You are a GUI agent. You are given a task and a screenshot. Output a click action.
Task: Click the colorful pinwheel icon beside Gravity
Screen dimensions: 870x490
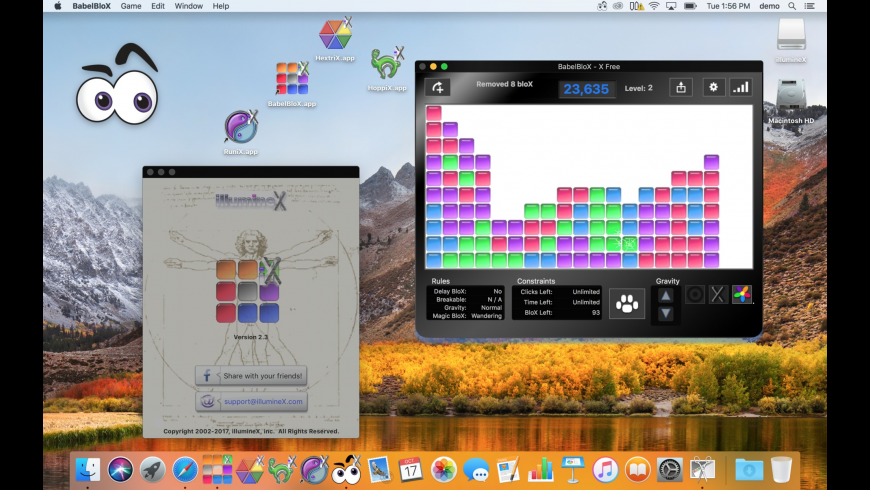742,295
